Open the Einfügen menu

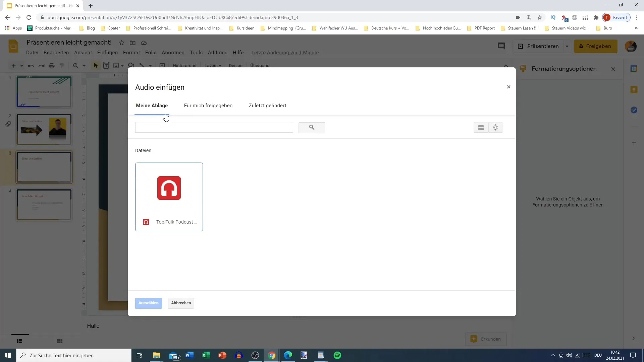pos(107,53)
